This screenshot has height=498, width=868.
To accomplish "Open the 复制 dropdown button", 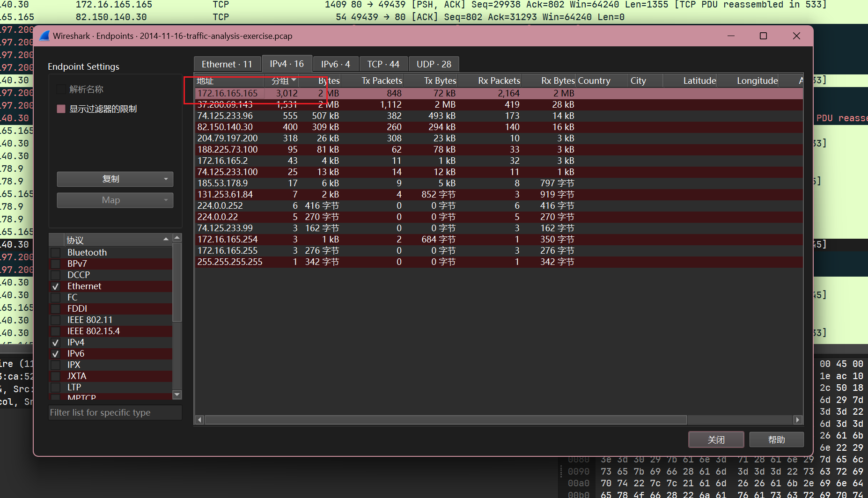I will pyautogui.click(x=115, y=179).
